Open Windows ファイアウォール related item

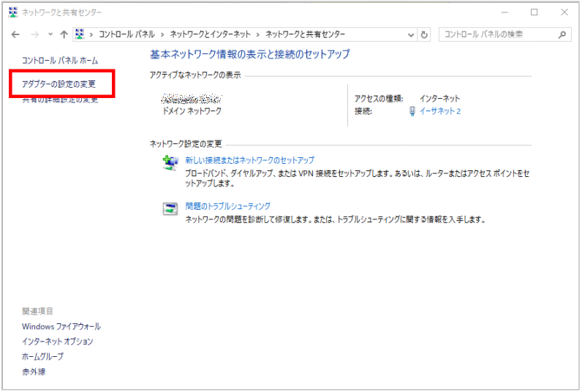click(61, 326)
